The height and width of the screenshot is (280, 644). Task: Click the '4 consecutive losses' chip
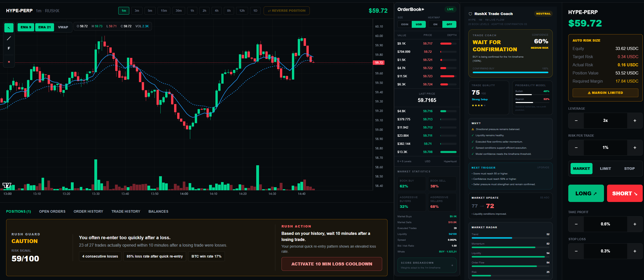point(100,256)
